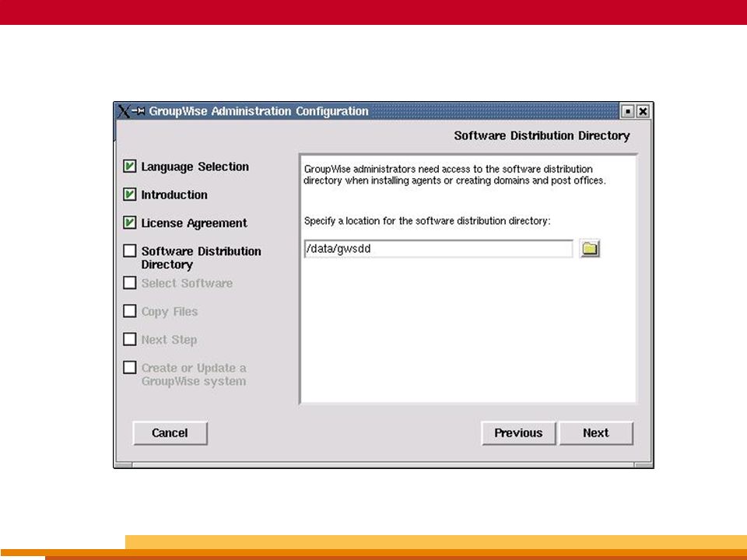The width and height of the screenshot is (747, 560).
Task: Maximize the GroupWise configuration window
Action: [x=628, y=111]
